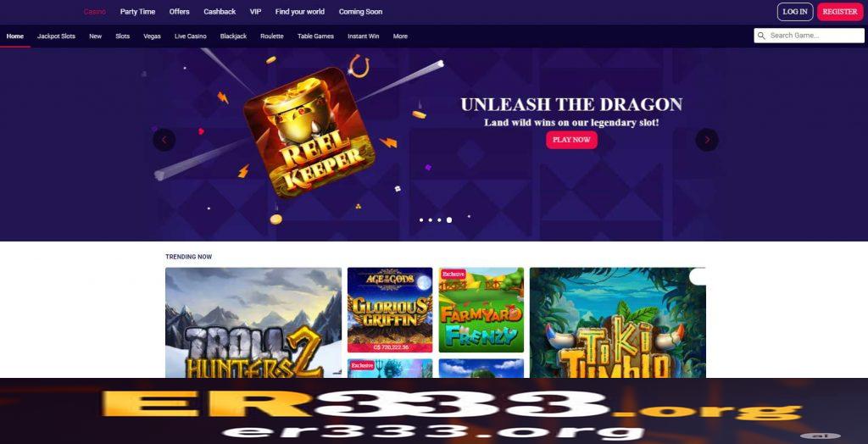
Task: Expand the More games category menu
Action: point(400,36)
